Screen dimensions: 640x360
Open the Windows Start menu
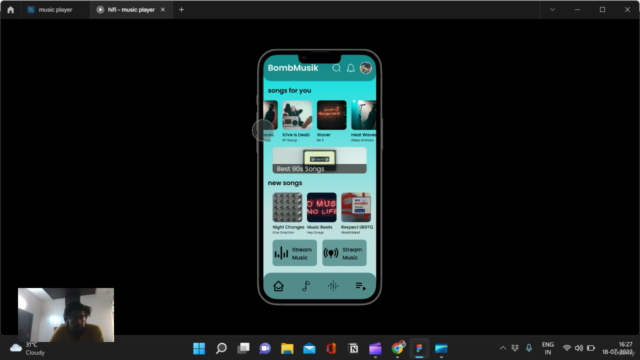pyautogui.click(x=199, y=348)
